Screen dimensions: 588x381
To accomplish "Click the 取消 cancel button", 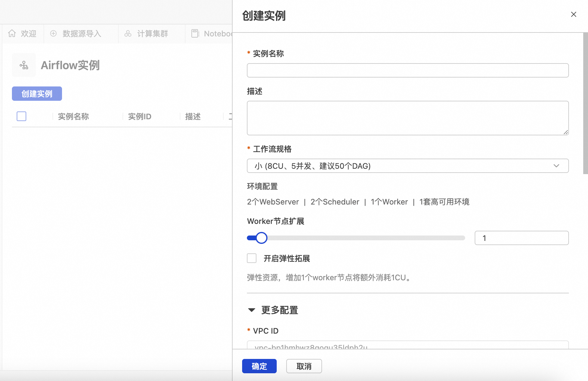I will (304, 366).
